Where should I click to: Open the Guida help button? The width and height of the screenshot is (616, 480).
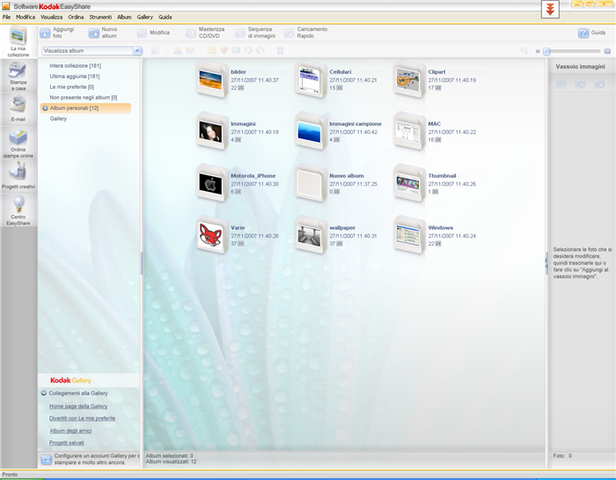[592, 33]
